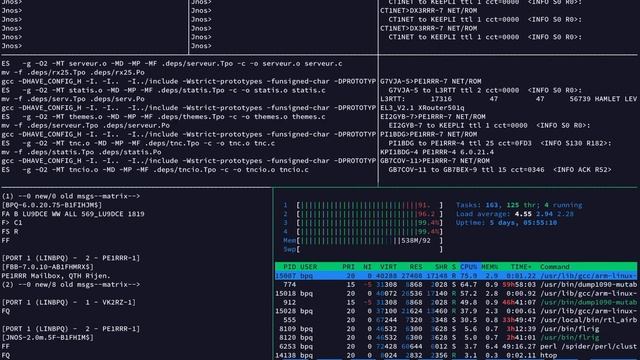
Task: Click the compile line ending 'tnc.o tnc.c'
Action: pos(138,143)
